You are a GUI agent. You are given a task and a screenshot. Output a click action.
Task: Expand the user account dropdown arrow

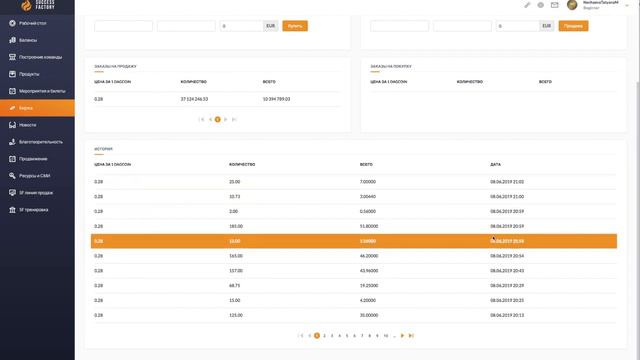click(x=627, y=5)
